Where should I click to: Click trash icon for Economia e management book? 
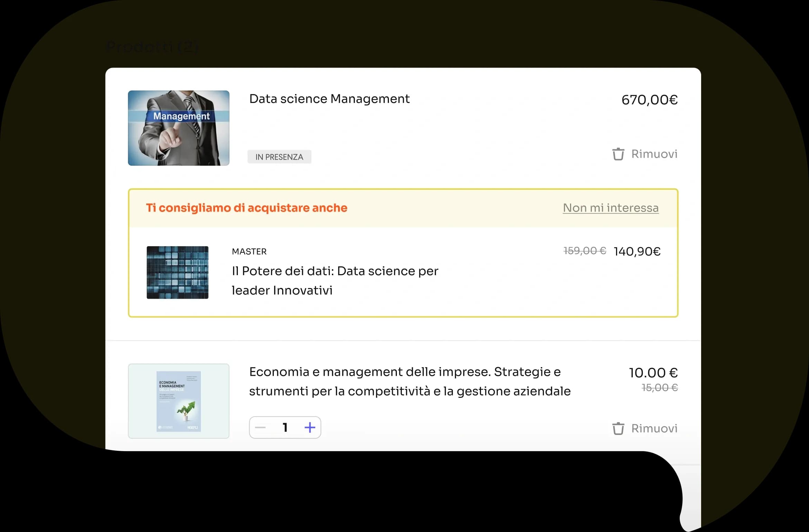coord(618,429)
